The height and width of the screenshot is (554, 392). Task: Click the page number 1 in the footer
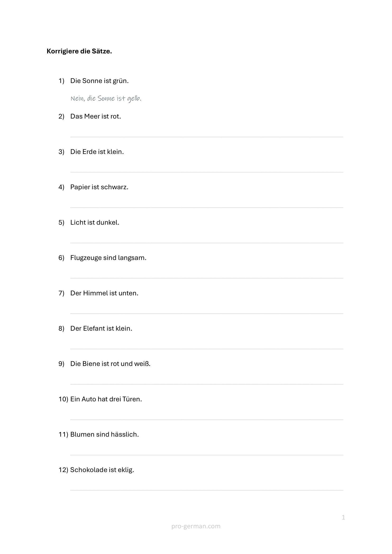[x=343, y=517]
